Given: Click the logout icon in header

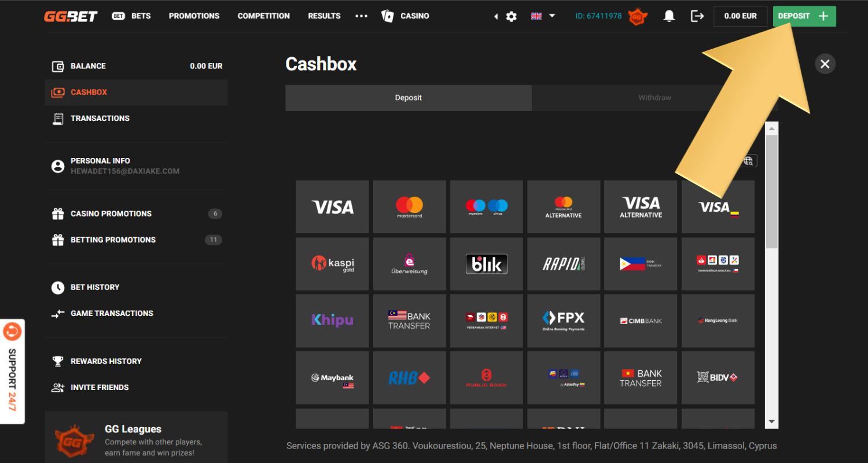Looking at the screenshot, I should pos(697,16).
